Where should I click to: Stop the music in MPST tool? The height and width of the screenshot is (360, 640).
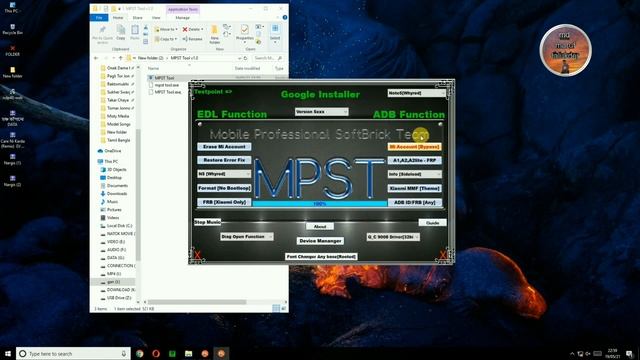207,222
